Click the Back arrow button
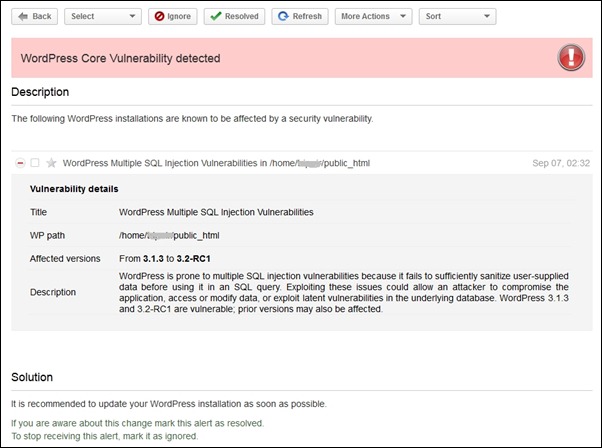 point(35,16)
